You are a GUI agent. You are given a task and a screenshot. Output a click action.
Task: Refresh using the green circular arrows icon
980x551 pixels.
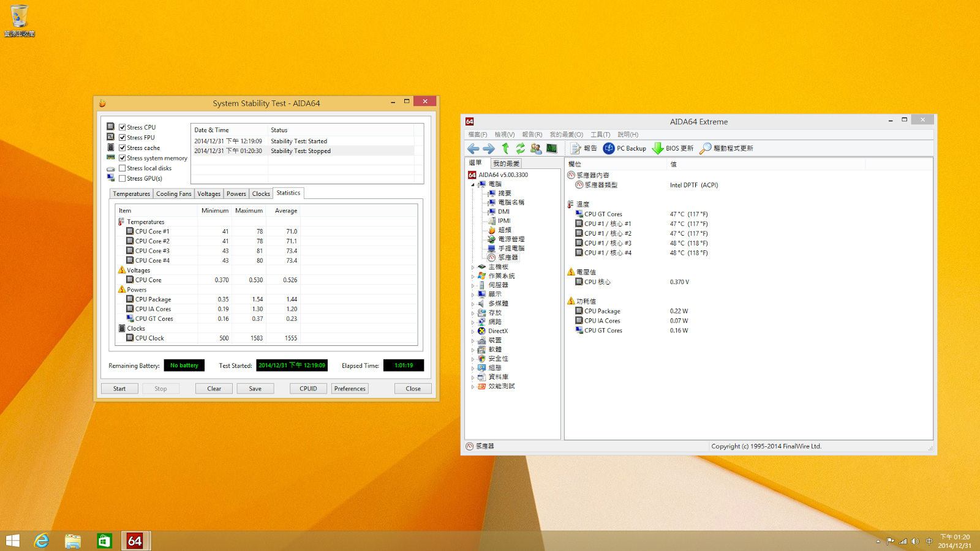pos(520,148)
